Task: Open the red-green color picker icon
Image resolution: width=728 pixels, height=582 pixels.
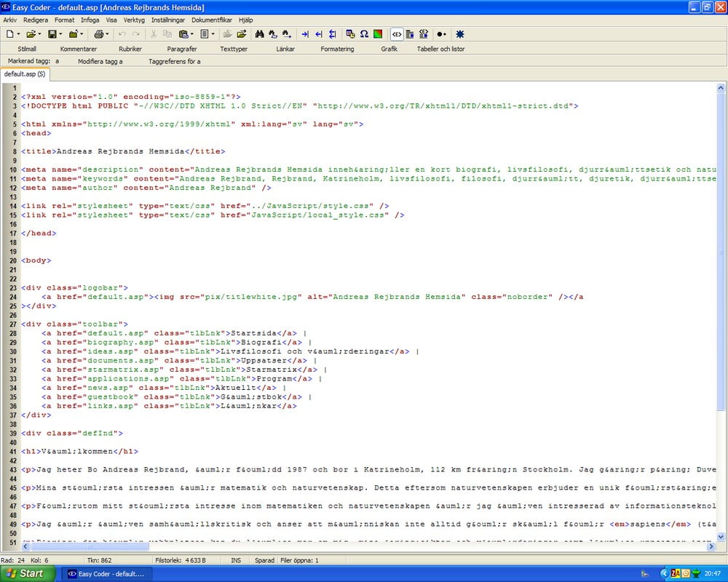Action: [378, 34]
